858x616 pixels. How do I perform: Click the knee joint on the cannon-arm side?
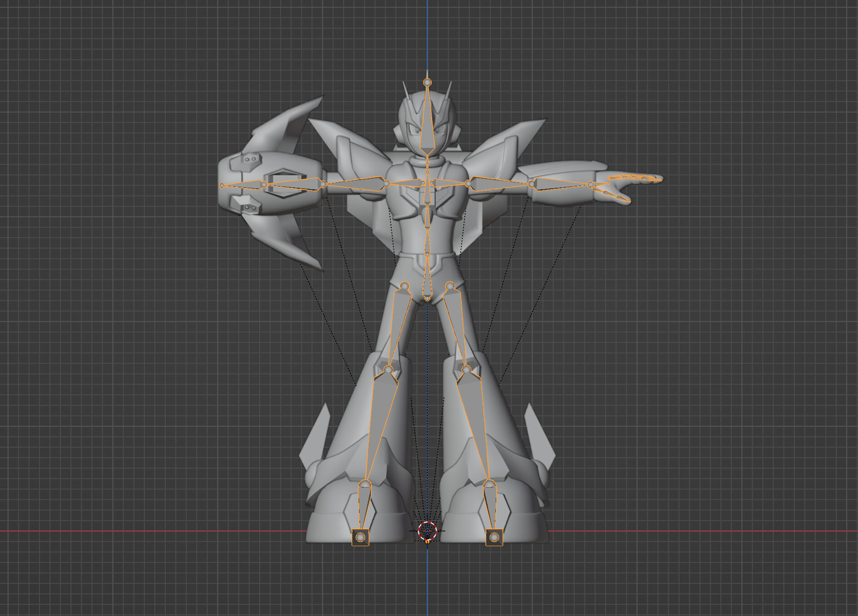click(x=388, y=370)
